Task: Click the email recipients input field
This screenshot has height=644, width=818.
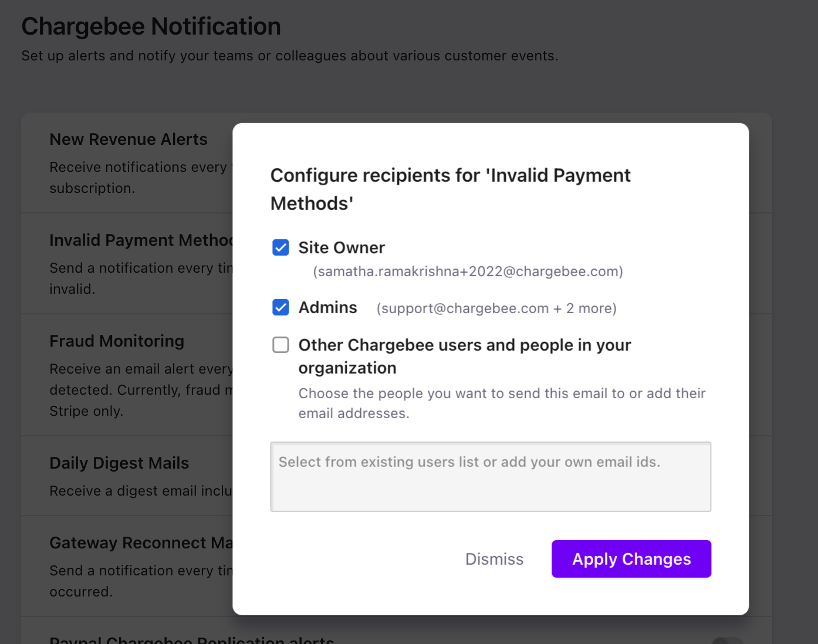Action: (491, 477)
